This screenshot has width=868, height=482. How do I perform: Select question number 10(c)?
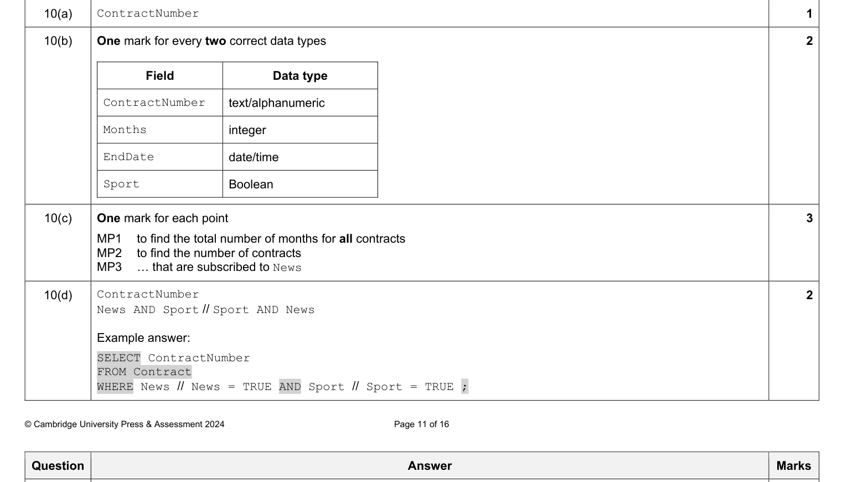(x=58, y=218)
